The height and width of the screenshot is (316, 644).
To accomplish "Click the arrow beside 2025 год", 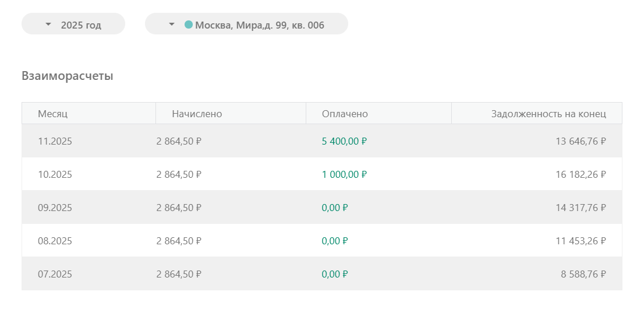I will (x=48, y=24).
